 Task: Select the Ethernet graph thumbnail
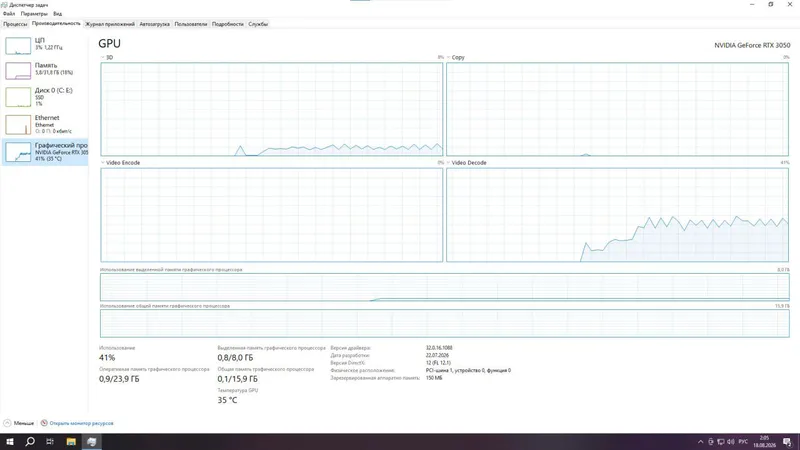tap(18, 124)
